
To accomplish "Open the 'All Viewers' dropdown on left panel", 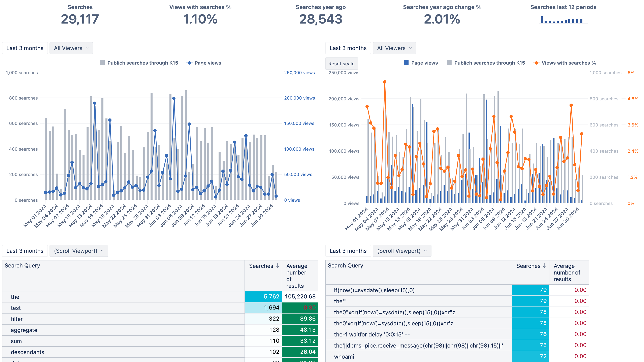I will coord(71,48).
